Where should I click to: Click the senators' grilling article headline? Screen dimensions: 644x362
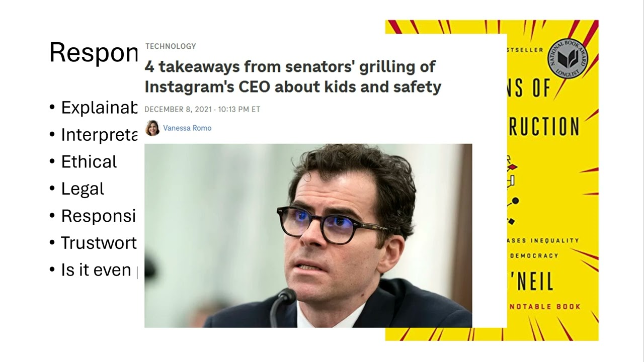pos(293,76)
